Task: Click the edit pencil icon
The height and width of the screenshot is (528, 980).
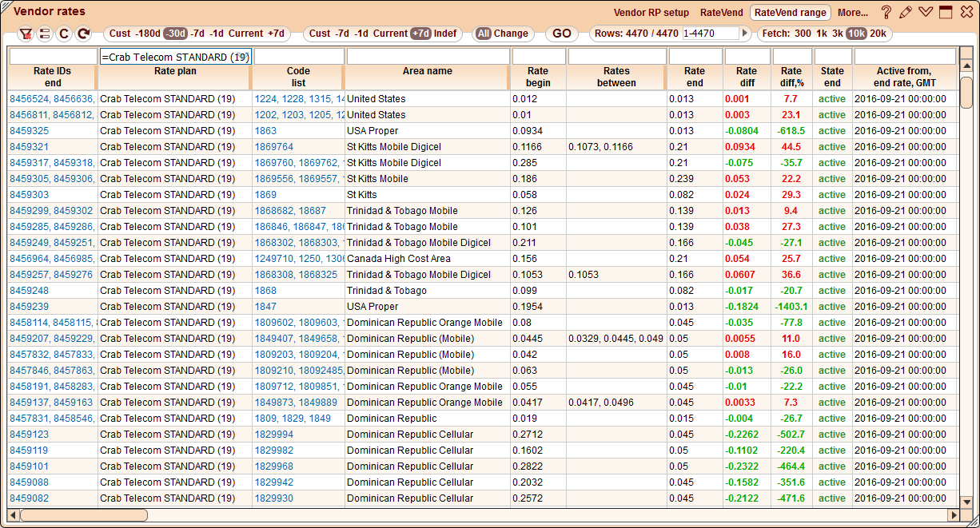Action: pos(906,11)
